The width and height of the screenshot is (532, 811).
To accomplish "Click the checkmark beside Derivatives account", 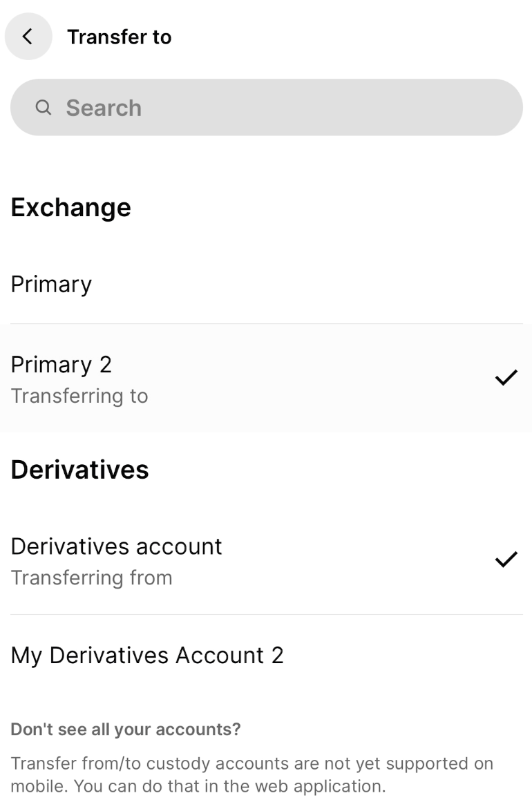I will click(506, 559).
